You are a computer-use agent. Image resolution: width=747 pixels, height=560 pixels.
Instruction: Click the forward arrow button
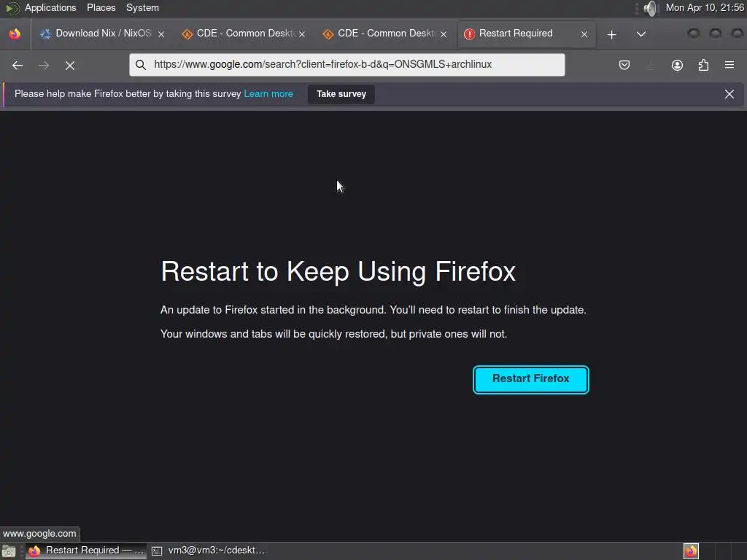click(43, 65)
